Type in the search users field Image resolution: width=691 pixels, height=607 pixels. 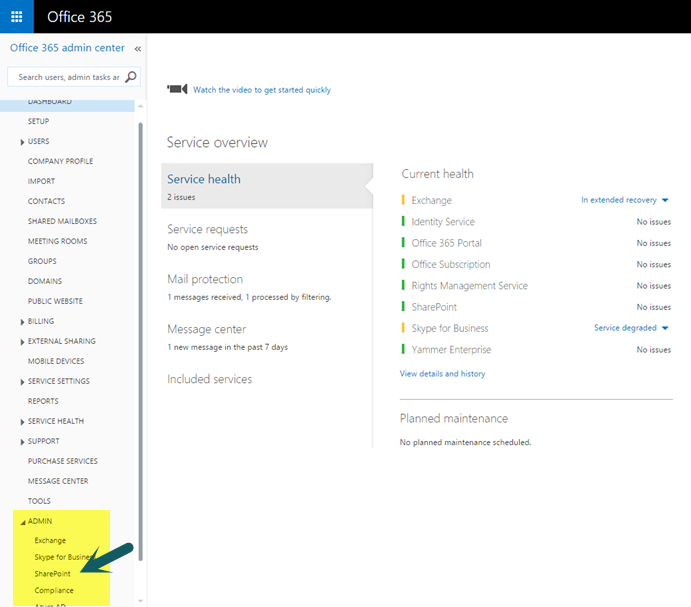(66, 77)
